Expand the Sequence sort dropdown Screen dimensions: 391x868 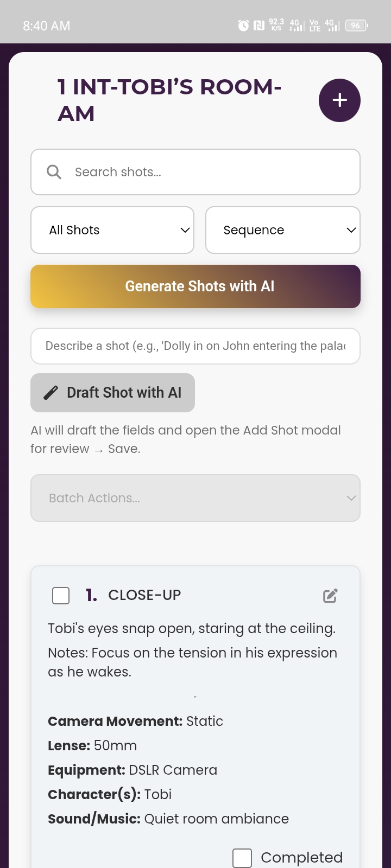[x=282, y=230]
